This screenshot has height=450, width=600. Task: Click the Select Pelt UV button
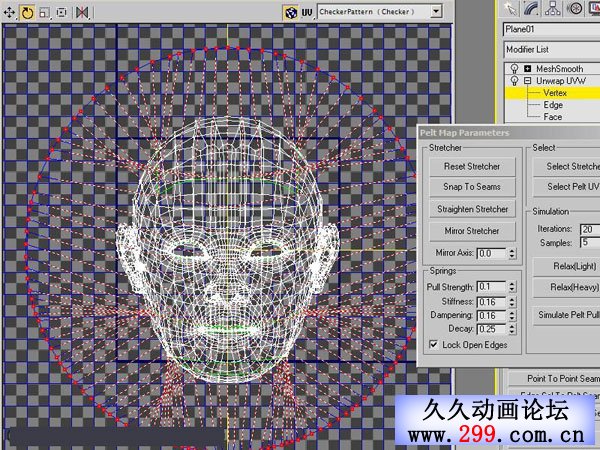point(567,187)
